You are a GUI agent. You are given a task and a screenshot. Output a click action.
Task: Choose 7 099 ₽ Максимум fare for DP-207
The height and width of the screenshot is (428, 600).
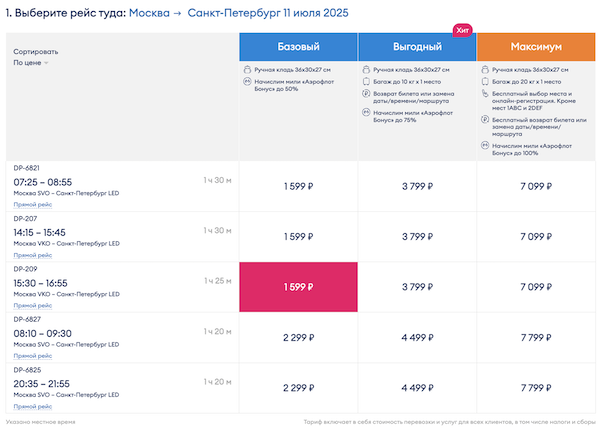pos(535,237)
